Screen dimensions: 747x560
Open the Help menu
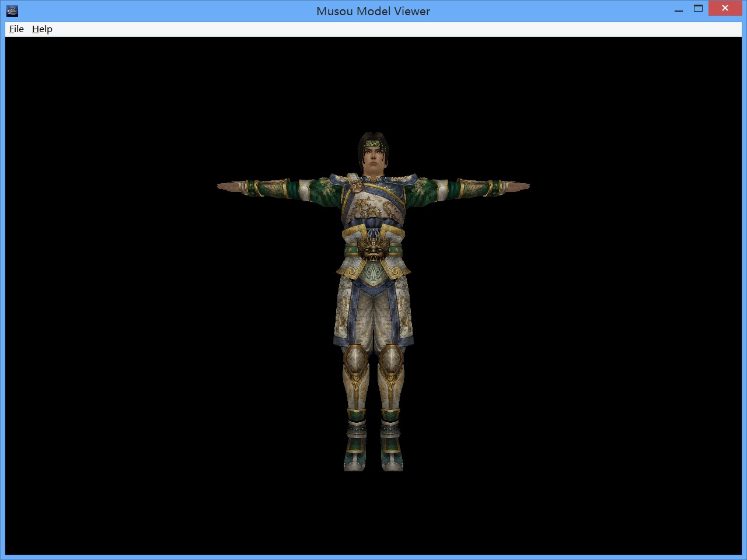42,29
